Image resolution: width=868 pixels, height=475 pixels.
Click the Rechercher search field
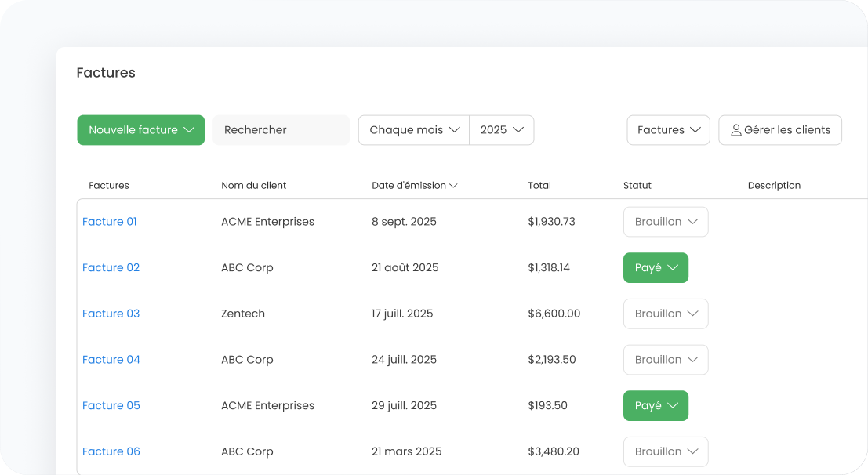(281, 130)
